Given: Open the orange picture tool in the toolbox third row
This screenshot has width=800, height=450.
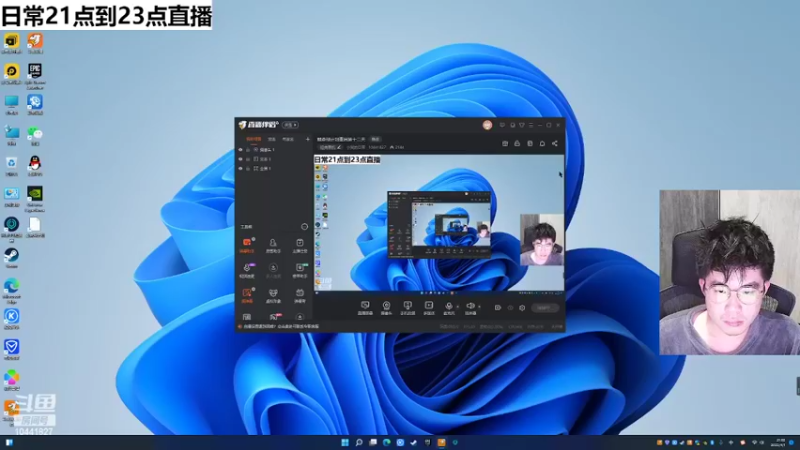Looking at the screenshot, I should pyautogui.click(x=247, y=295).
